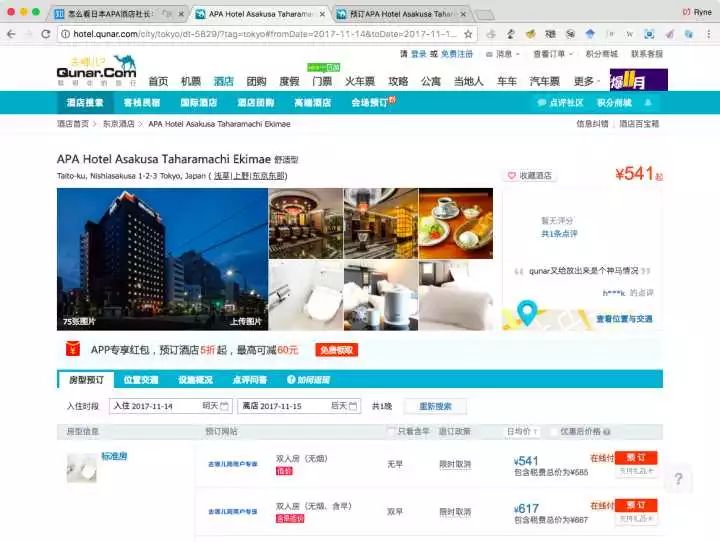This screenshot has height=542, width=720.
Task: Click the heart 收藏酒店 favorite button
Action: pyautogui.click(x=529, y=175)
